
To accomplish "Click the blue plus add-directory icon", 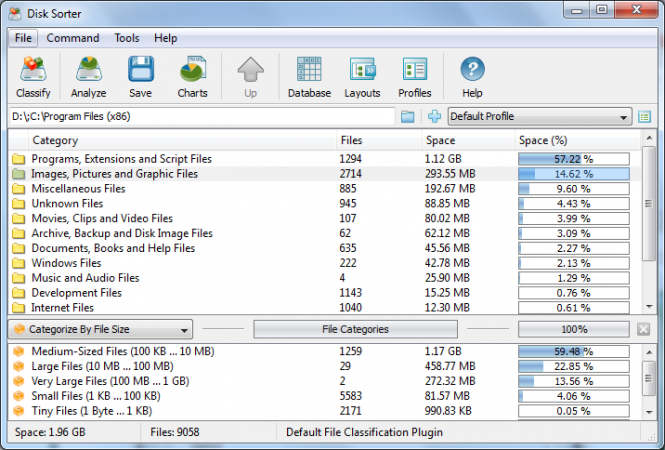I will [x=434, y=117].
